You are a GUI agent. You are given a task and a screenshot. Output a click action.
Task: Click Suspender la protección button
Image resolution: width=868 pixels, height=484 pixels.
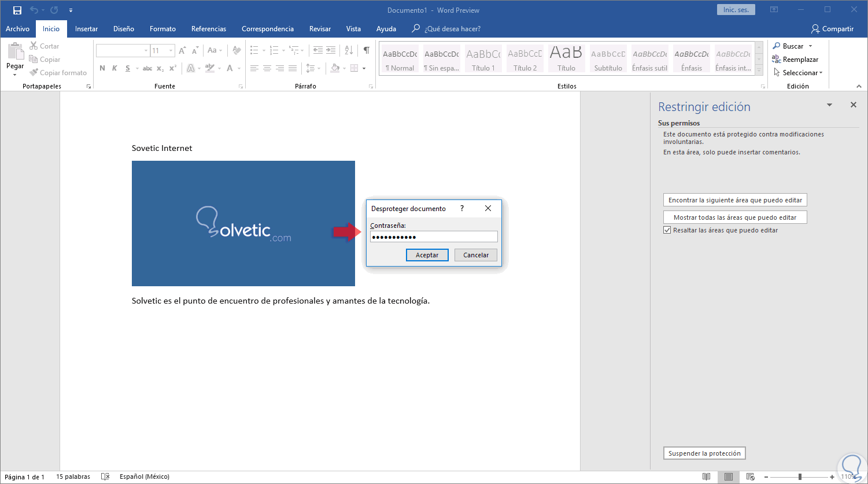[704, 453]
